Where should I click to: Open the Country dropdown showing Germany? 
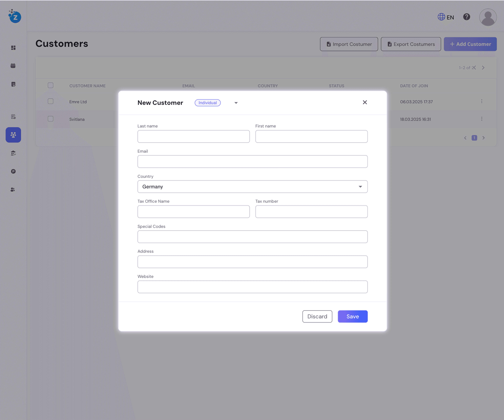click(x=252, y=186)
